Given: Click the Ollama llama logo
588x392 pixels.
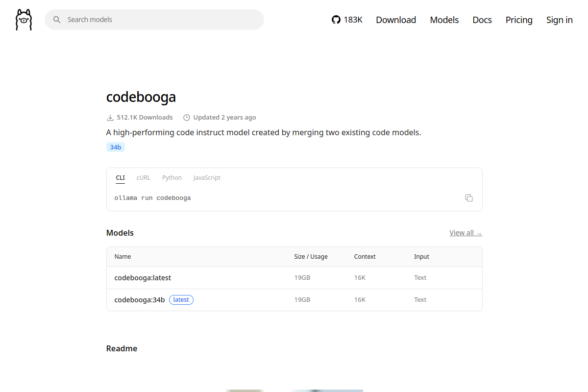Looking at the screenshot, I should coord(24,20).
